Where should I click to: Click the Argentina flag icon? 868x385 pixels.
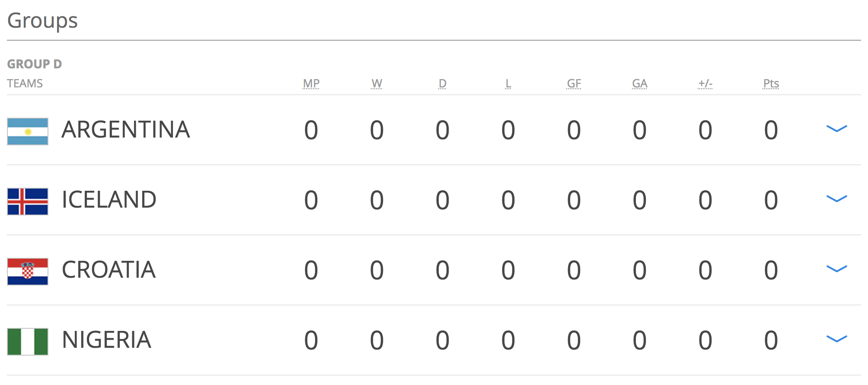pyautogui.click(x=28, y=131)
